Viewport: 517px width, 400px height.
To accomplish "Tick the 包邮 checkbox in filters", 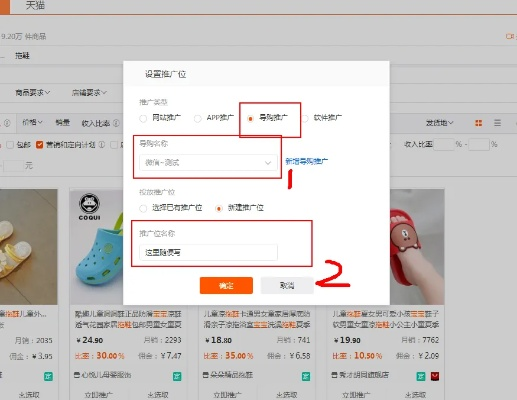I will (x=10, y=145).
